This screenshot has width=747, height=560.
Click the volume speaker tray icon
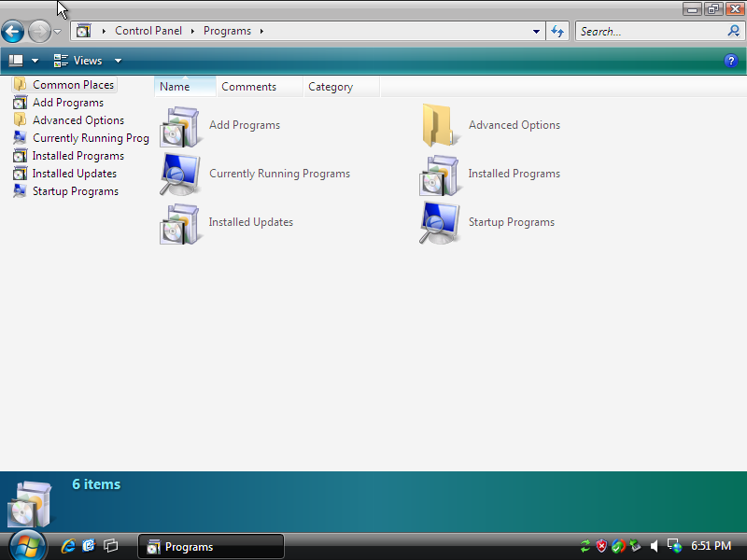655,546
